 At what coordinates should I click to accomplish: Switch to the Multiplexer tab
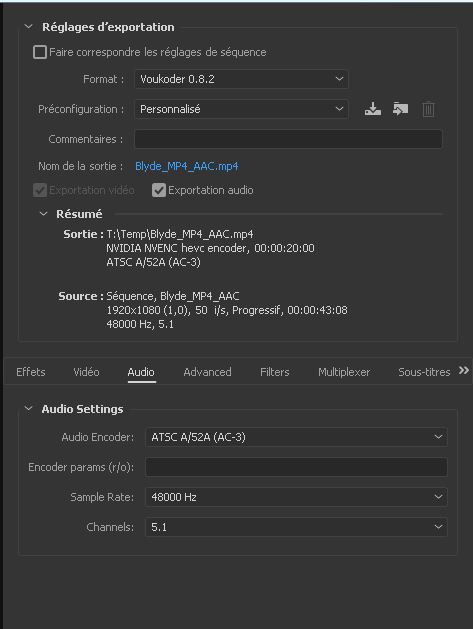[x=344, y=372]
